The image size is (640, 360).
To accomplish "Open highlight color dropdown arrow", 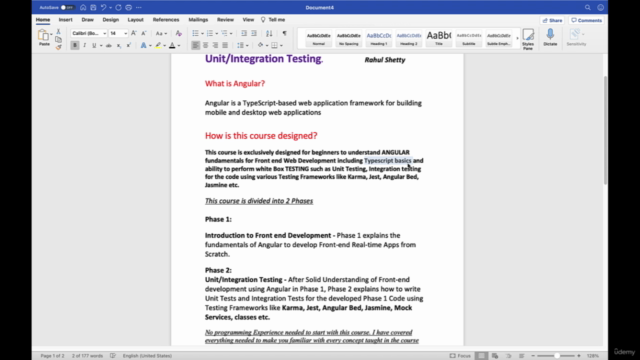I will point(164,46).
